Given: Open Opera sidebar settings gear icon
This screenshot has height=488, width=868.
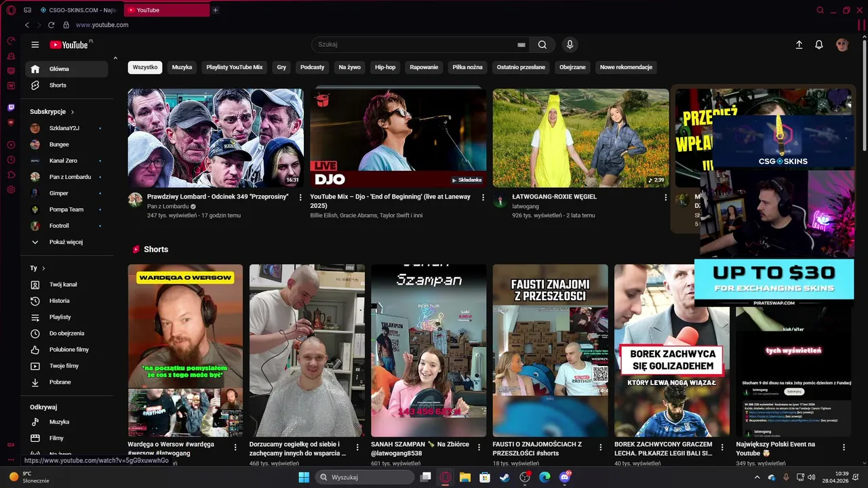Looking at the screenshot, I should 11,190.
